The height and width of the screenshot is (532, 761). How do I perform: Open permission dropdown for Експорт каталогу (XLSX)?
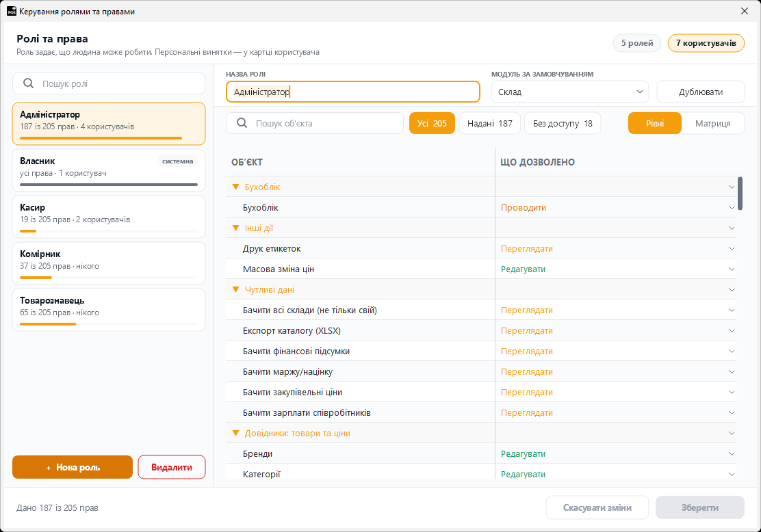[x=732, y=331]
